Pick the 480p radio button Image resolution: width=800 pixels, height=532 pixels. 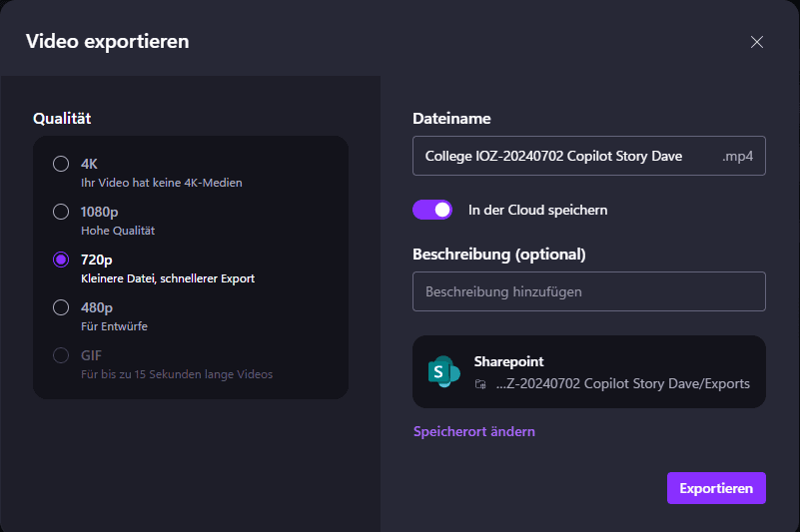61,307
